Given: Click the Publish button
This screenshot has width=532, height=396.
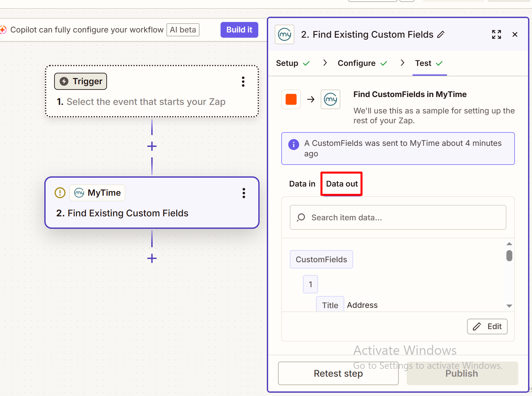Looking at the screenshot, I should pyautogui.click(x=462, y=373).
